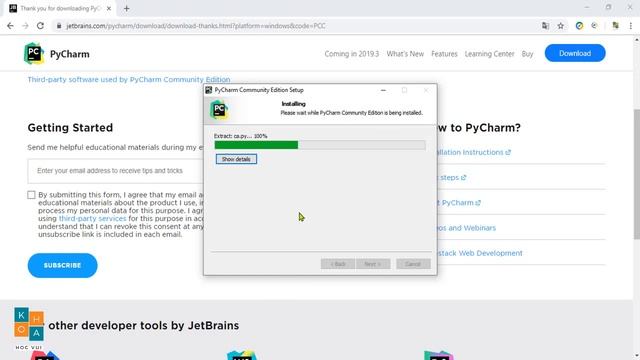The height and width of the screenshot is (360, 640).
Task: Click the Buy nav item
Action: (527, 54)
